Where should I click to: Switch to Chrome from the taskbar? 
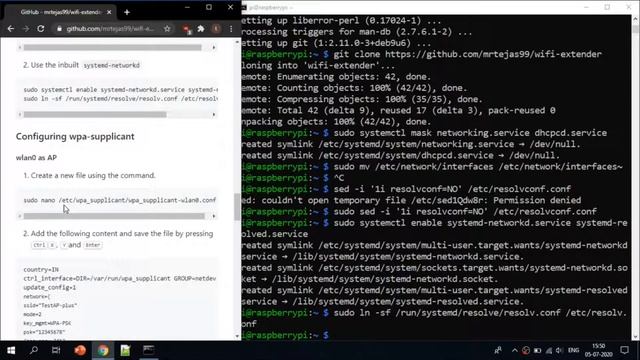pos(103,350)
